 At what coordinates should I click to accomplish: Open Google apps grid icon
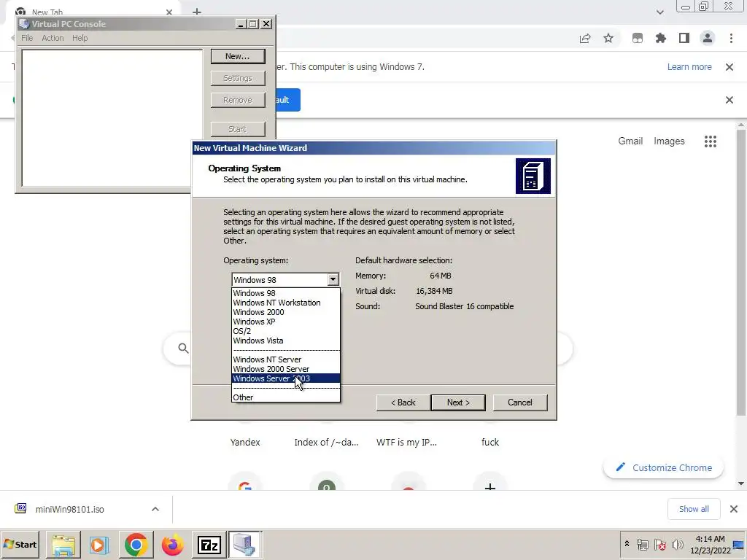click(x=711, y=141)
